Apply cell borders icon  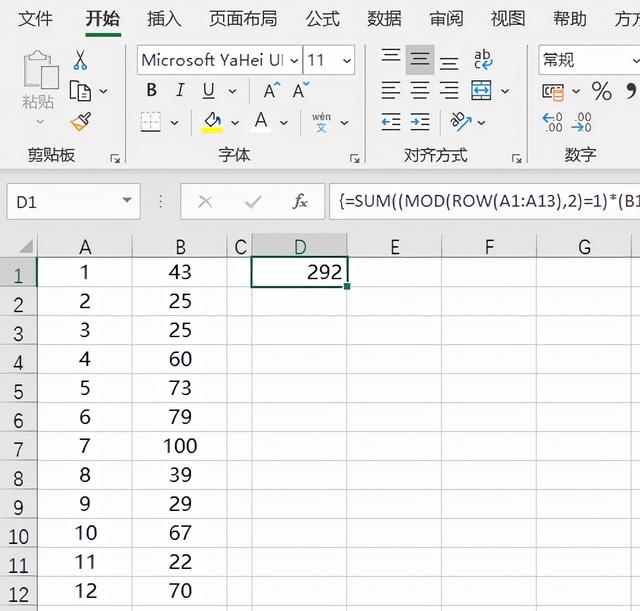point(151,122)
